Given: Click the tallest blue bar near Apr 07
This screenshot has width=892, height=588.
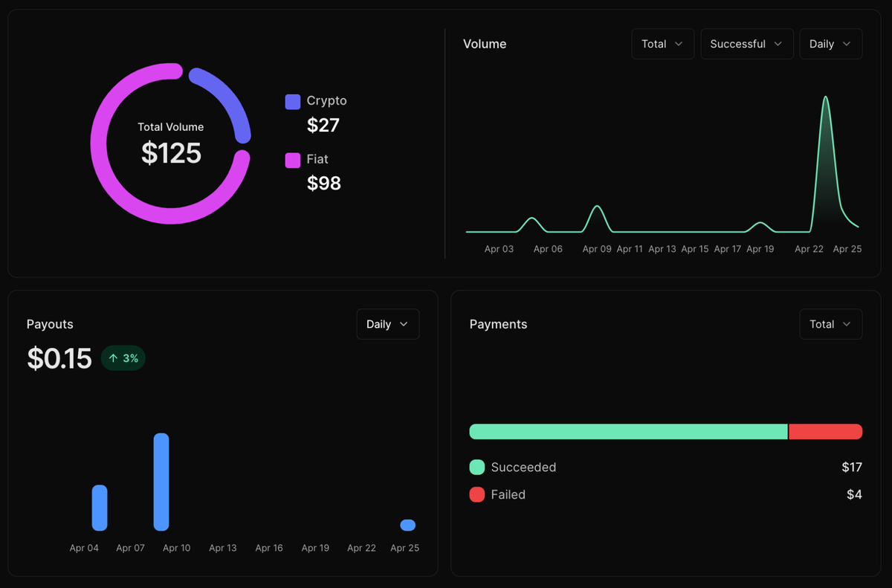Looking at the screenshot, I should [x=161, y=482].
